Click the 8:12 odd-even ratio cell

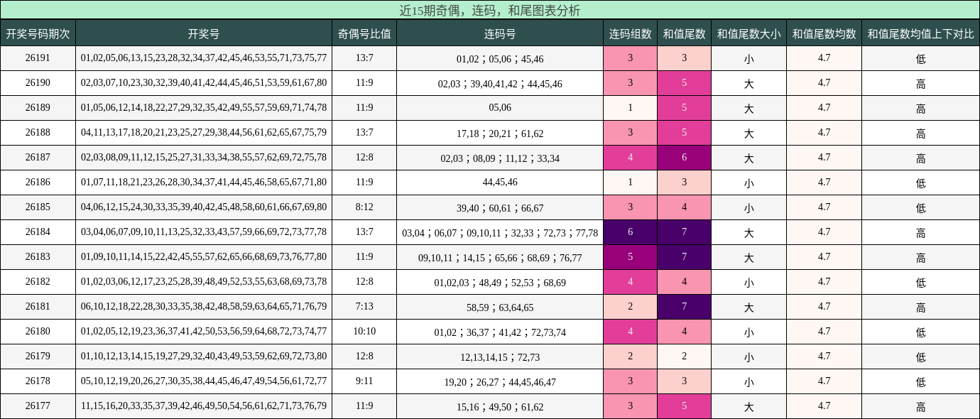click(364, 207)
